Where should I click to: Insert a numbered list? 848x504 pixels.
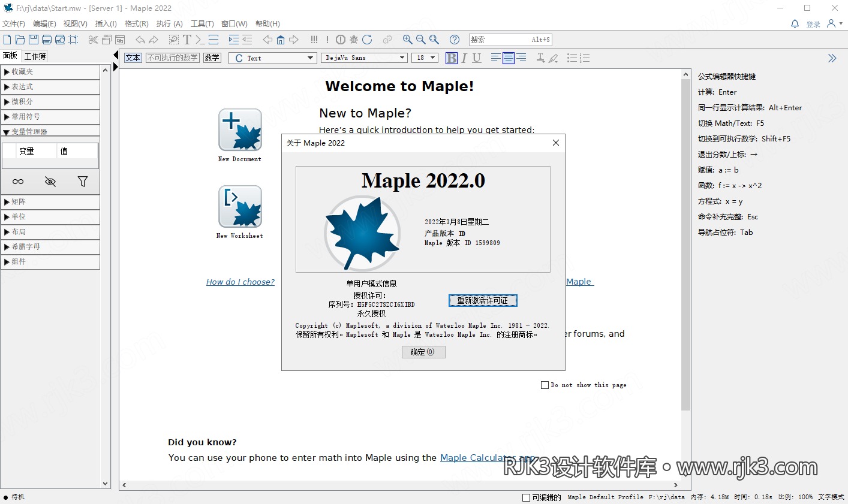point(585,58)
